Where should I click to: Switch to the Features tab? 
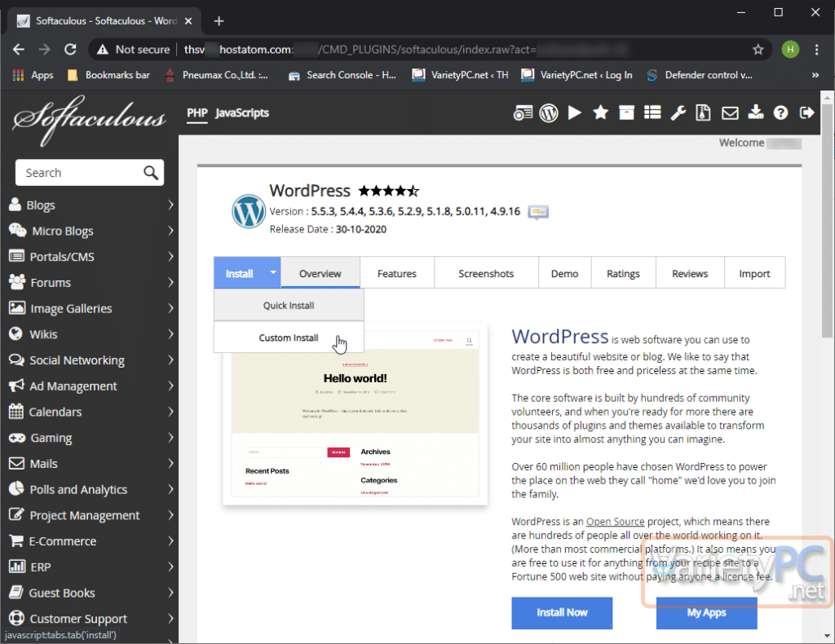397,273
